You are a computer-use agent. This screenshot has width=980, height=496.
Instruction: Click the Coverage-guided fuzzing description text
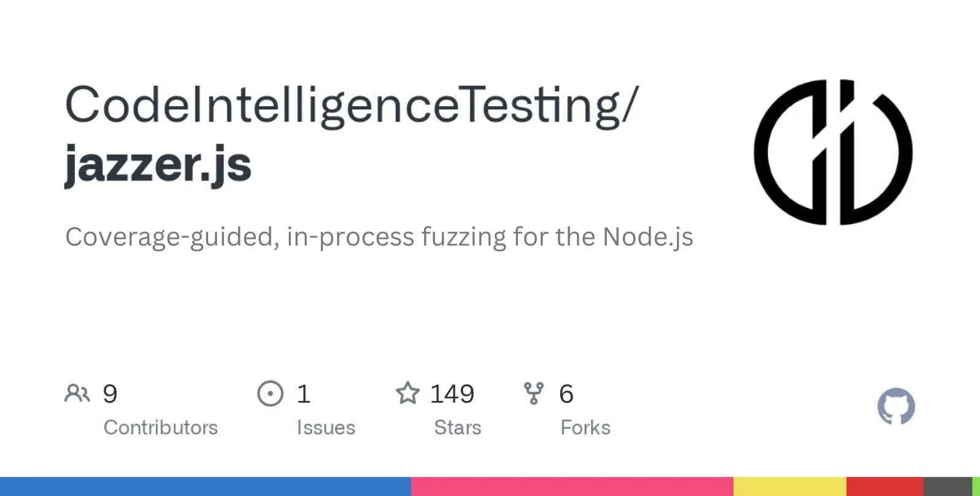click(379, 238)
